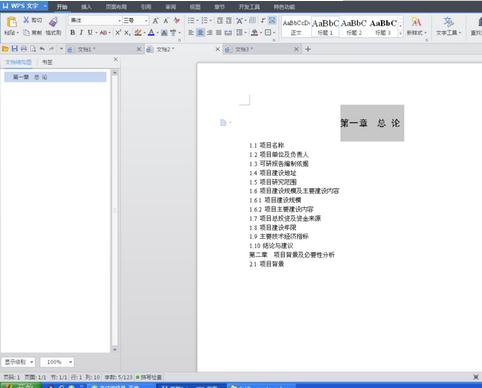The image size is (482, 388).
Task: Click the Paste clipboard icon
Action: click(12, 22)
